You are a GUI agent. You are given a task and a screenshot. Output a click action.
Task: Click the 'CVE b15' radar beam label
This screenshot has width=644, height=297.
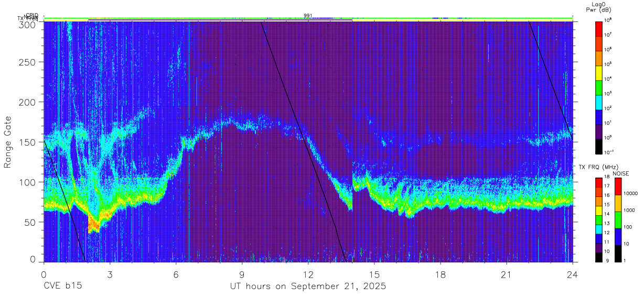click(62, 287)
